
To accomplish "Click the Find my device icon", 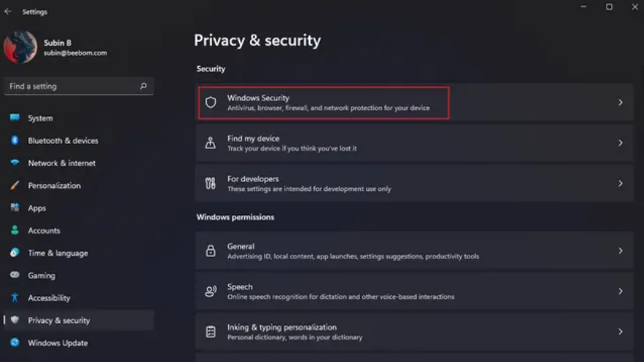I will (x=211, y=142).
